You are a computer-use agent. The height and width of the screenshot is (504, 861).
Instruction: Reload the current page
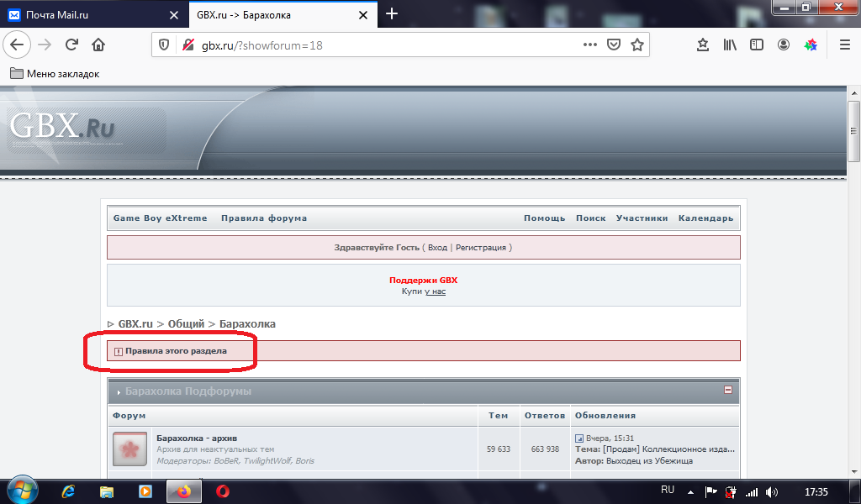(71, 45)
